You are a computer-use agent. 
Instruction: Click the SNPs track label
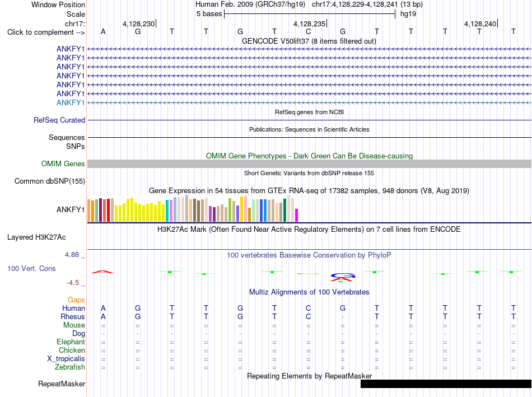[76, 146]
